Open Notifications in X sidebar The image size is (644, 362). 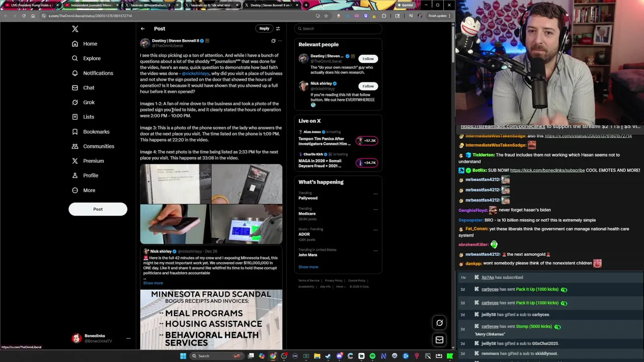point(93,73)
